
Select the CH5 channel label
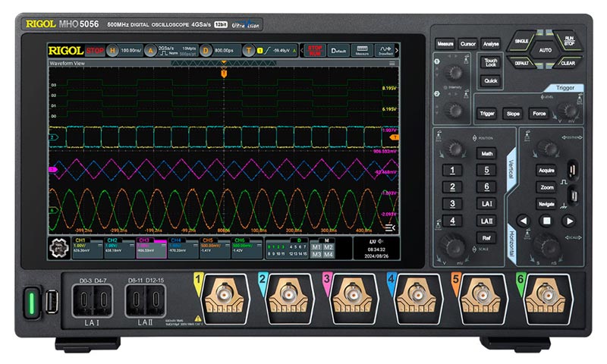coord(207,240)
